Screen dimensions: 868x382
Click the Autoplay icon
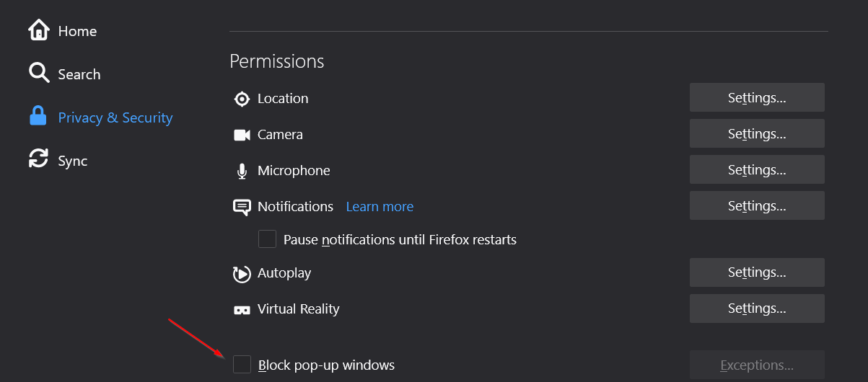(242, 274)
